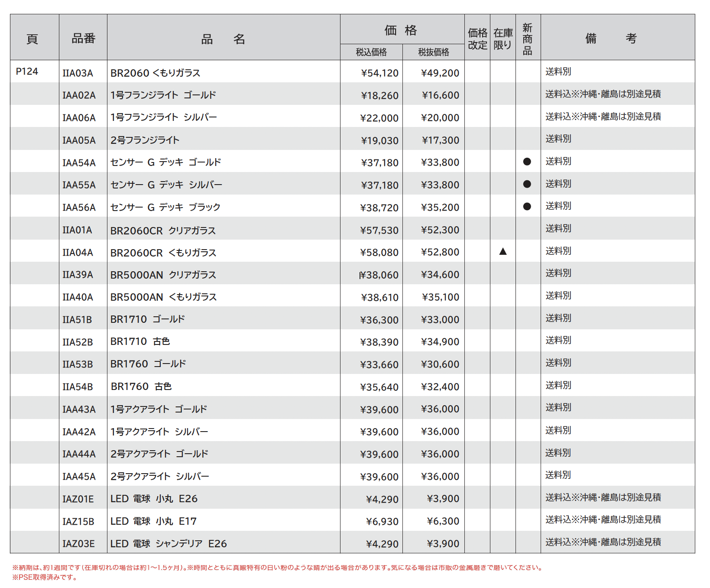Click the 税抜価格 sub-header
The height and width of the screenshot is (588, 710).
[433, 52]
